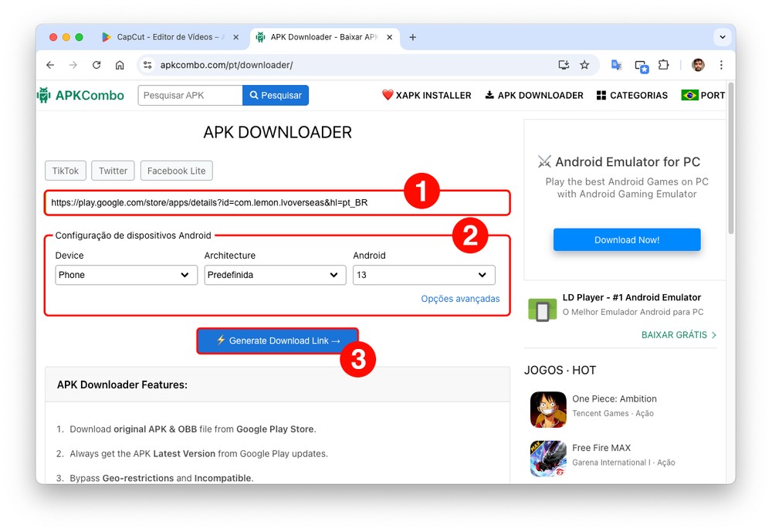Click the Opções avançadas link
Screen dimensions: 772x532
(x=460, y=299)
